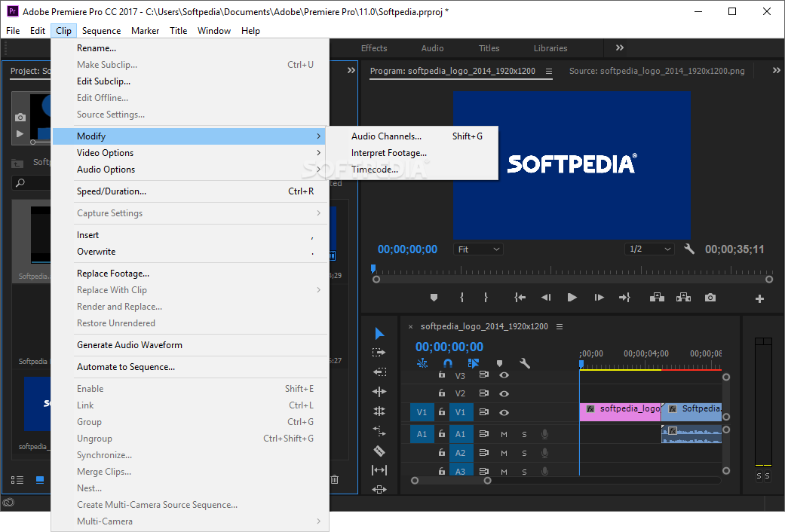Open the Button Editor plus icon
Screen dimensions: 785x532
[759, 299]
